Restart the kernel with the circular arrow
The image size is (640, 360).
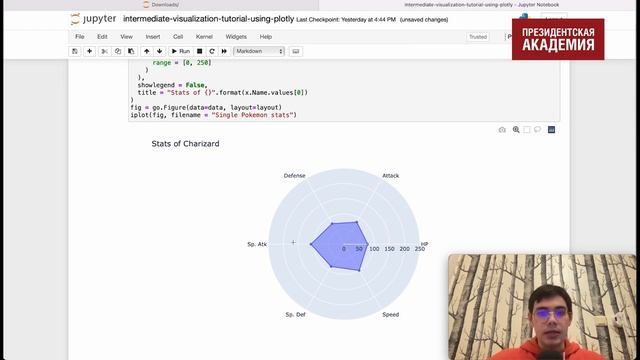pyautogui.click(x=212, y=51)
